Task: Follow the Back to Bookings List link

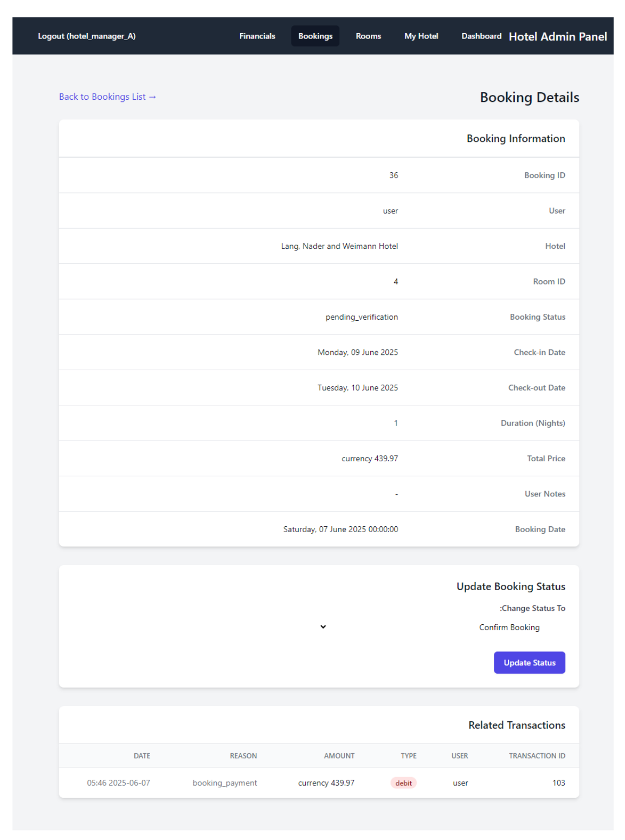Action: pos(107,97)
